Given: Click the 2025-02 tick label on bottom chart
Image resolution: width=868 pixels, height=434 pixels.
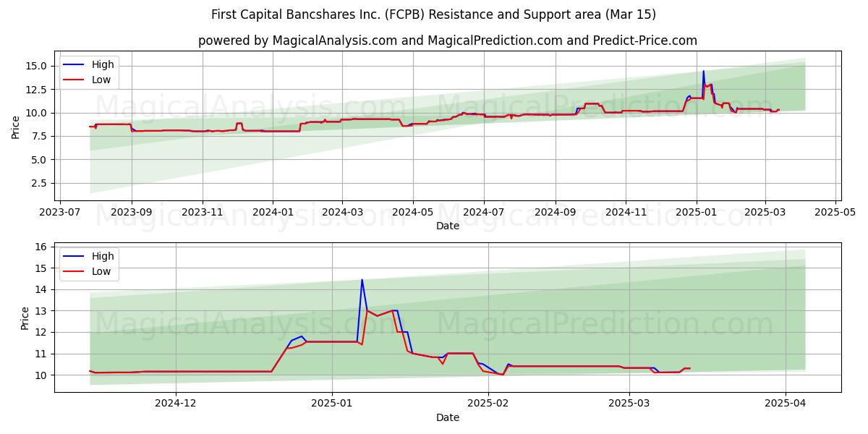Looking at the screenshot, I should (488, 404).
